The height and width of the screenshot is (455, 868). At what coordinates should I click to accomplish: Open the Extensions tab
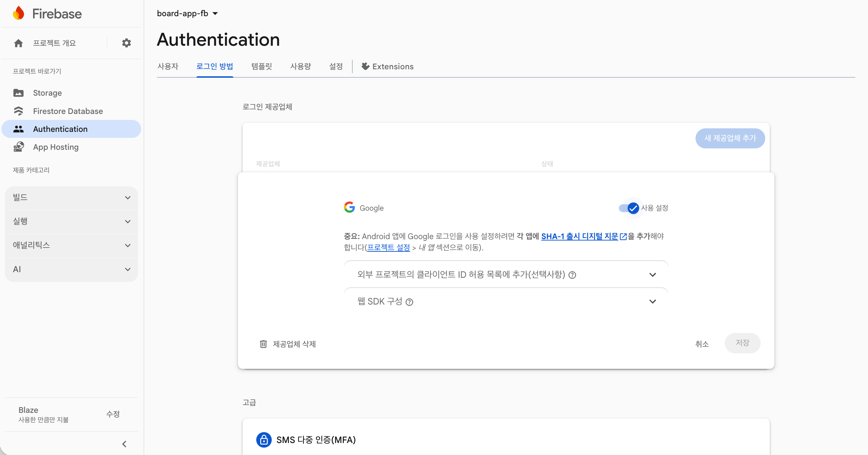(388, 66)
